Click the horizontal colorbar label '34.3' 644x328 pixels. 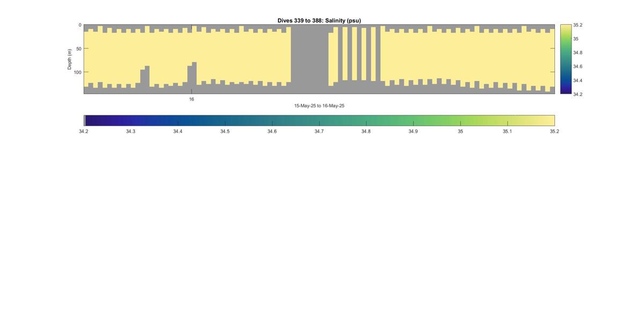[x=130, y=132]
